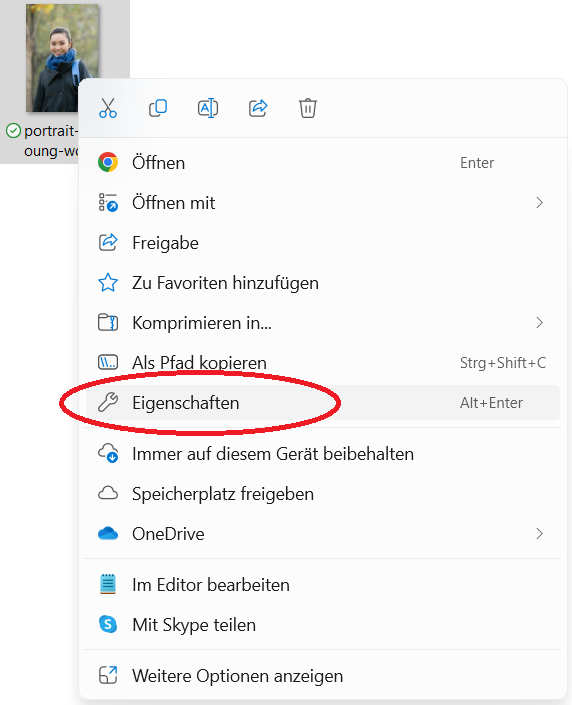572x705 pixels.
Task: Click the wrench icon beside Eigenschaften
Action: [x=108, y=402]
